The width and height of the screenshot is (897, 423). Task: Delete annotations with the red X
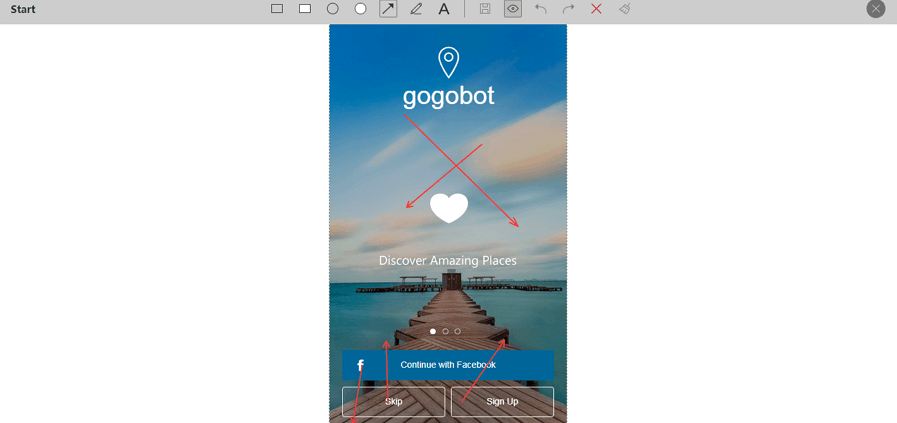click(596, 9)
